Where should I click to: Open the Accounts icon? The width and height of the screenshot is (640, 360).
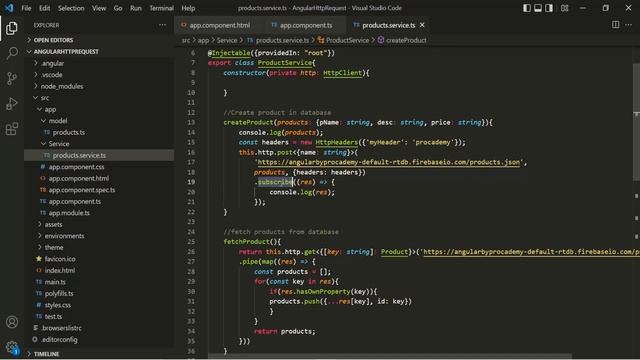point(12,322)
